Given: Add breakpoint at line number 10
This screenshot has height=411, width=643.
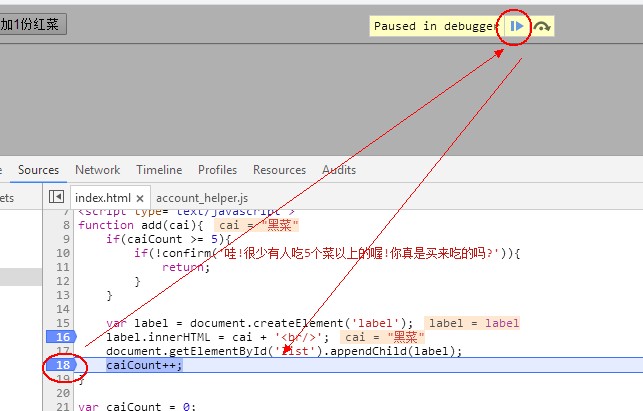Looking at the screenshot, I should (63, 253).
